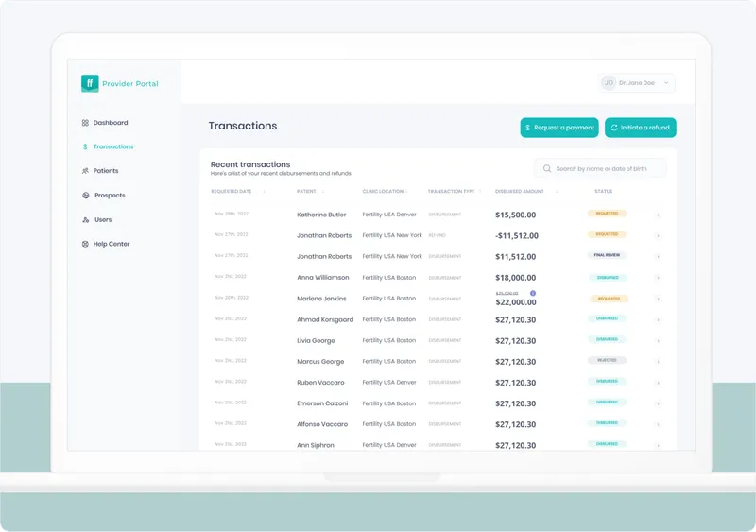Click the Help Center lifebuoy icon

(x=85, y=244)
